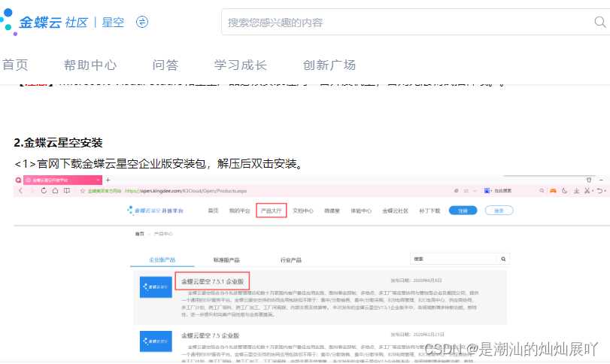Click the undo arrow icon at the browser toolbar's end

click(x=600, y=191)
